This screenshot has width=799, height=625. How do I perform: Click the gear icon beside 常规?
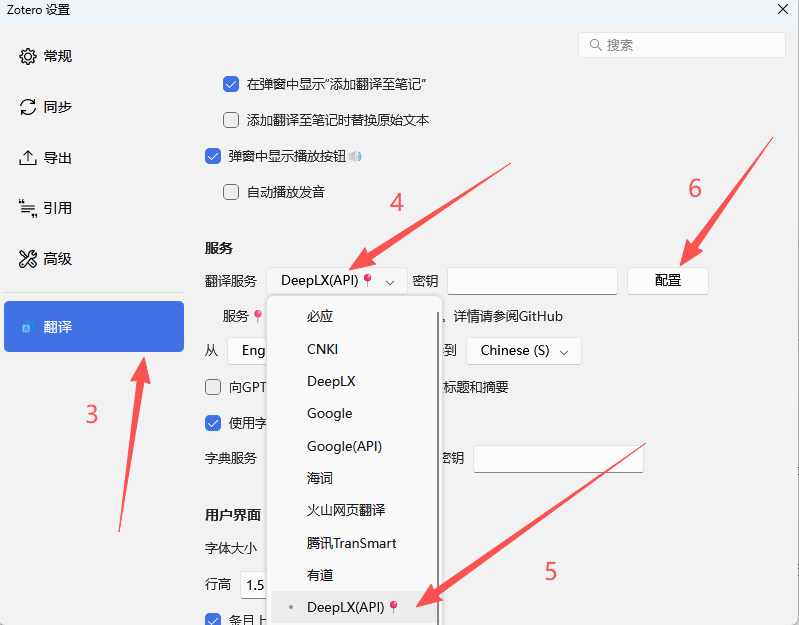point(28,56)
